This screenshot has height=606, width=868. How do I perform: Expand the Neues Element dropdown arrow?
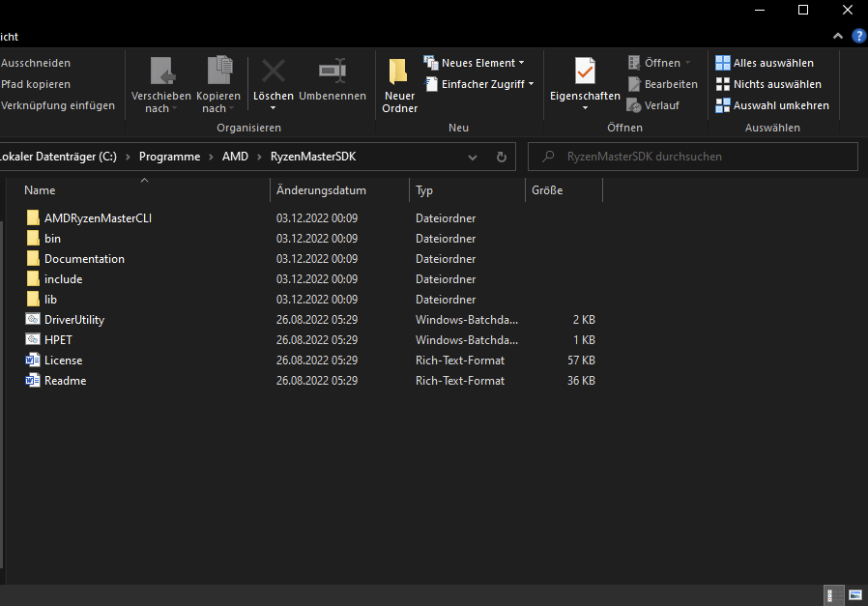521,63
